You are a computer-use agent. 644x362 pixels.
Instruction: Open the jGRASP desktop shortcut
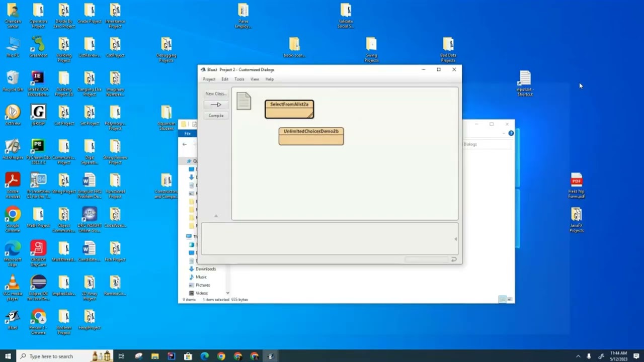click(38, 115)
